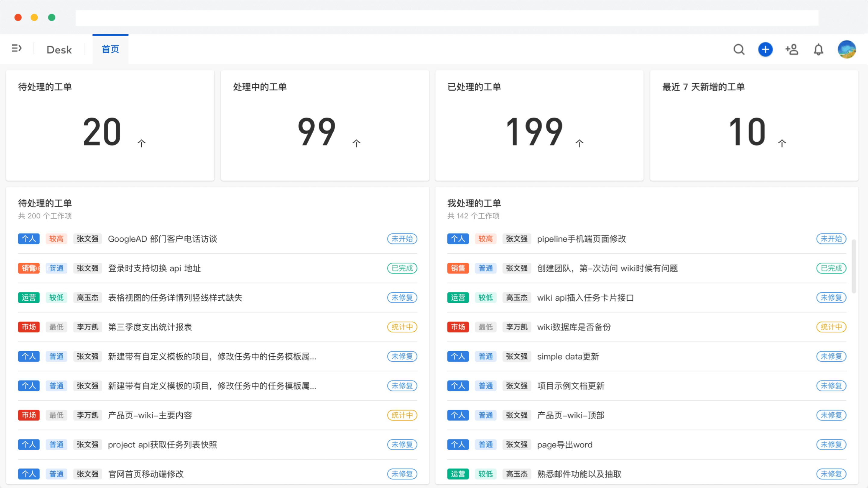Open the search magnifier icon
The height and width of the screenshot is (488, 868).
[x=739, y=49]
